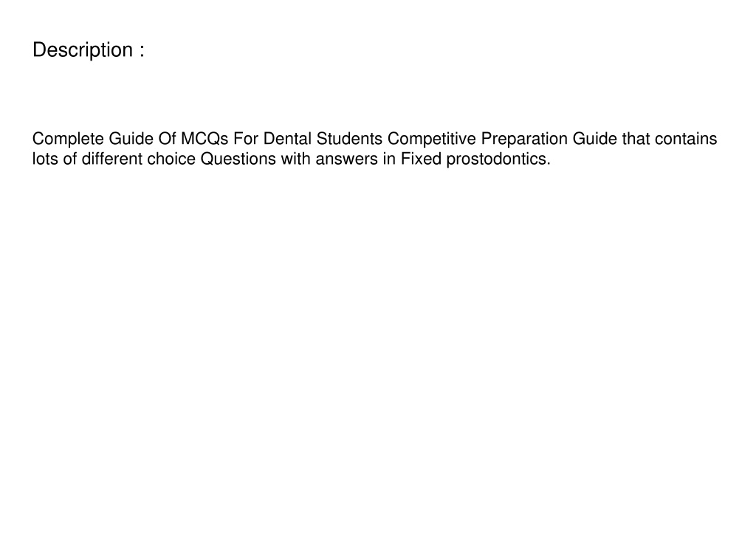Click the word 'choice' in the paragraph
The width and height of the screenshot is (756, 534).
coord(171,159)
